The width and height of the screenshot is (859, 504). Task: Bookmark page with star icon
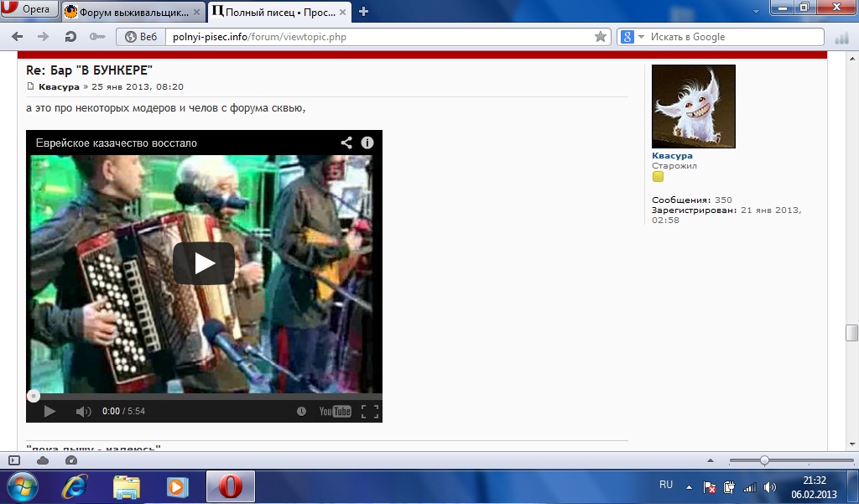(601, 37)
